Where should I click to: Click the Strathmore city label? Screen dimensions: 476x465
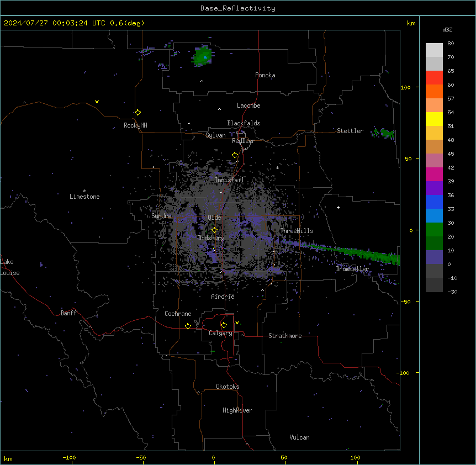click(285, 336)
